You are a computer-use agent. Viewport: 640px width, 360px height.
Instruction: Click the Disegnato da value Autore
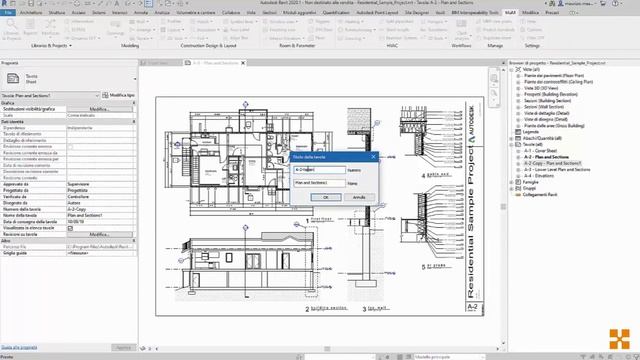click(x=101, y=203)
